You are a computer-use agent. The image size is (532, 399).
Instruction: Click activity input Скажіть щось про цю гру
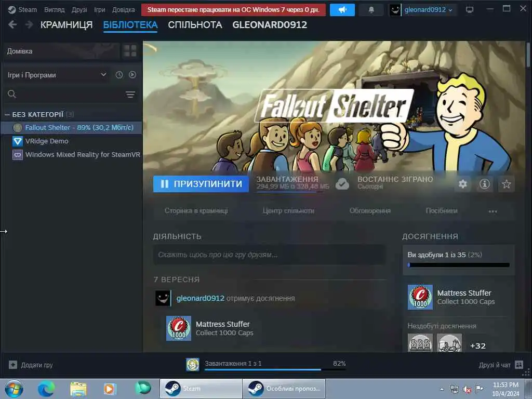tap(270, 255)
